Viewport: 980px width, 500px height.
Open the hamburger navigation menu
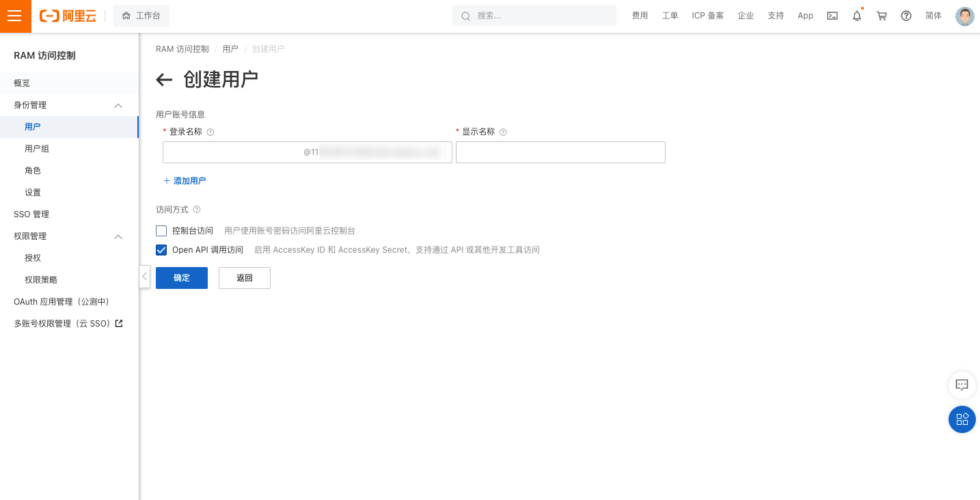click(x=15, y=16)
